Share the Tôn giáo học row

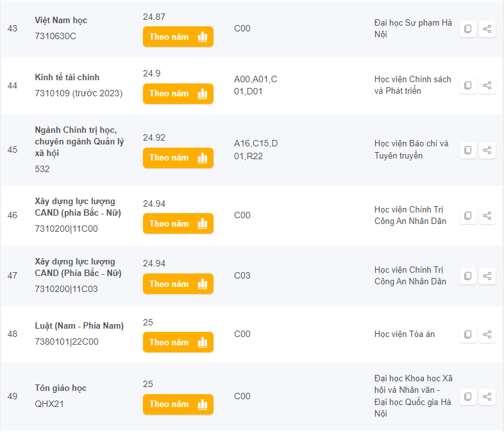point(487,397)
